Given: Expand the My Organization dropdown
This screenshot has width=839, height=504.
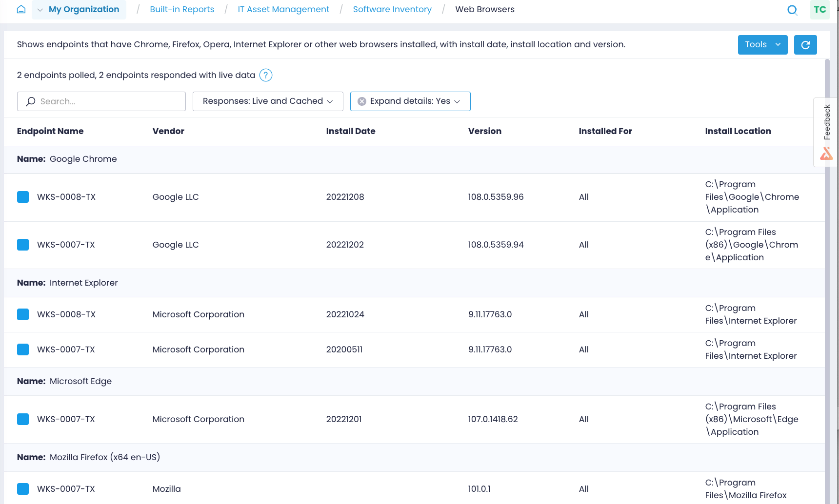Looking at the screenshot, I should coord(40,9).
